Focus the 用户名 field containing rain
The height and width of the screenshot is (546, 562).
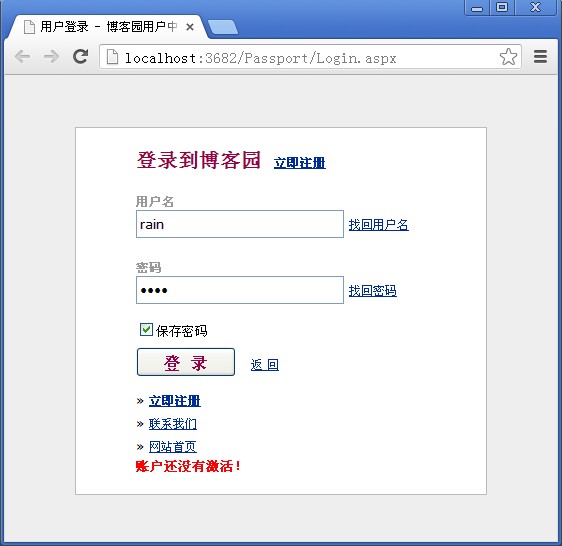click(240, 224)
